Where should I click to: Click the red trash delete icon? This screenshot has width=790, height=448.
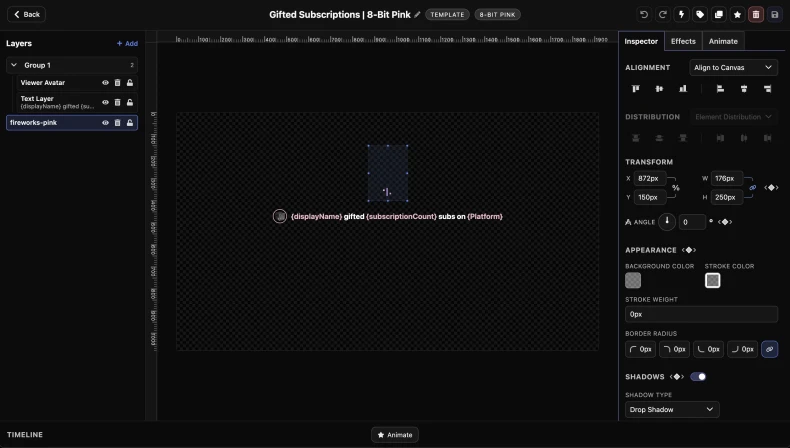click(756, 15)
